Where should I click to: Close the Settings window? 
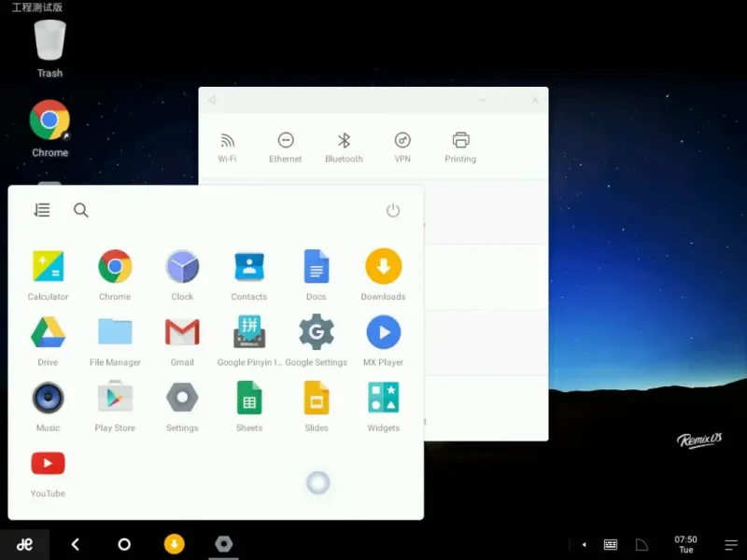click(x=535, y=100)
